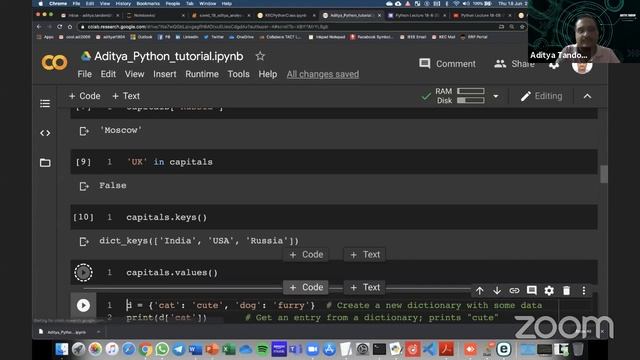Click the Comment speech bubble icon
The width and height of the screenshot is (640, 360).
pos(424,64)
